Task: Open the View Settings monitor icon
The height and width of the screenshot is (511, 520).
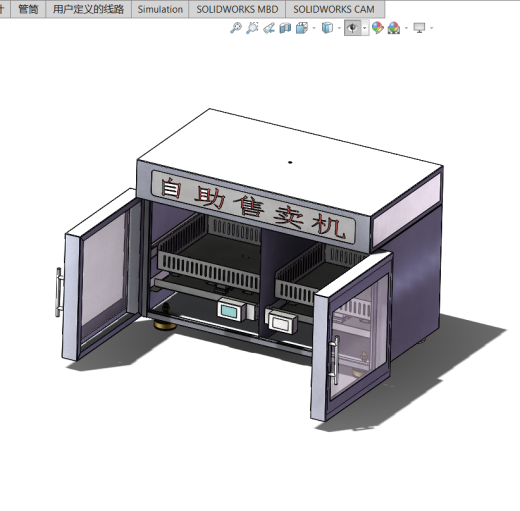Action: (419, 28)
